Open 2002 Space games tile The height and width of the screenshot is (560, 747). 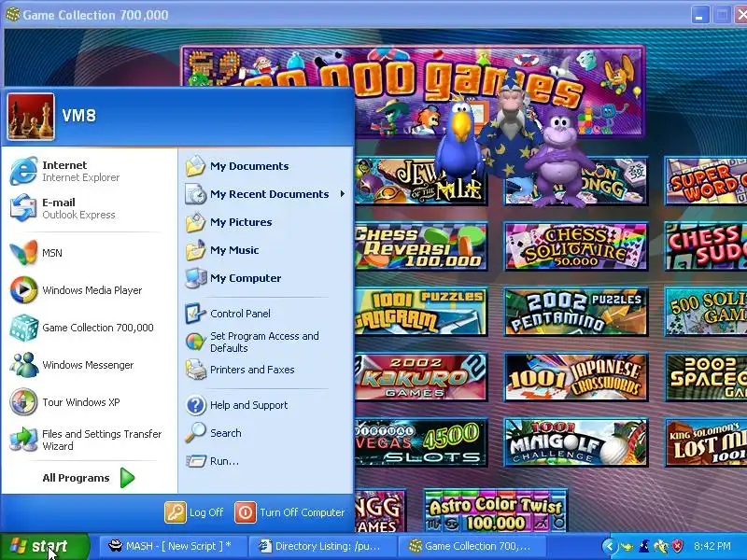click(706, 377)
